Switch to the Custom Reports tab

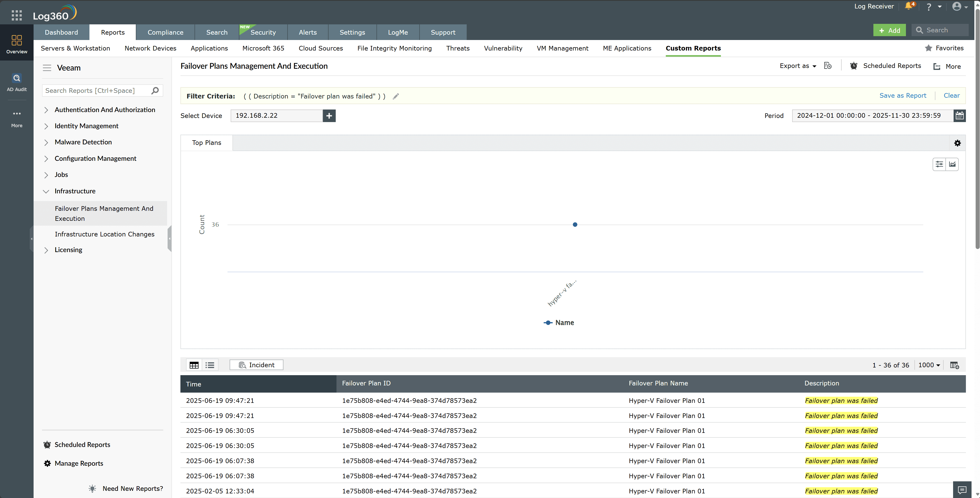click(693, 48)
